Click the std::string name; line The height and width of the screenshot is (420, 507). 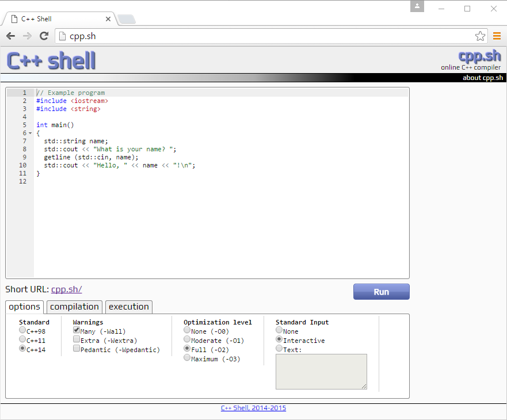pyautogui.click(x=76, y=142)
